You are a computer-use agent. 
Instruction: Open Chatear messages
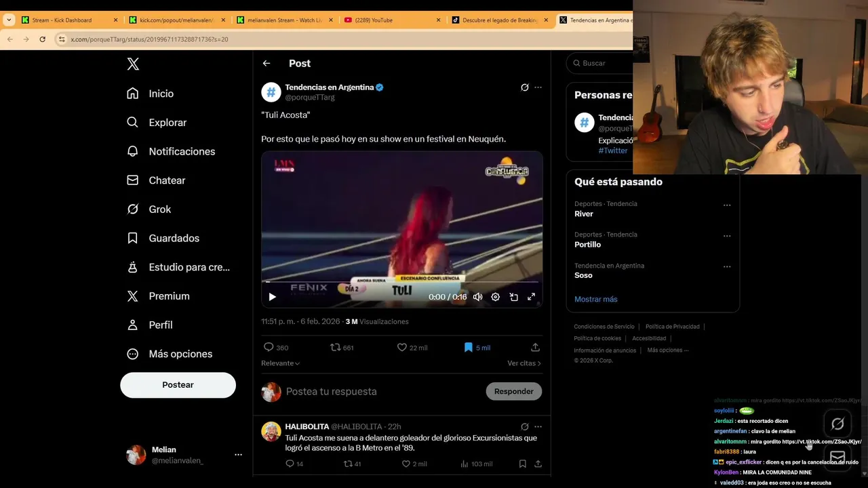point(155,180)
